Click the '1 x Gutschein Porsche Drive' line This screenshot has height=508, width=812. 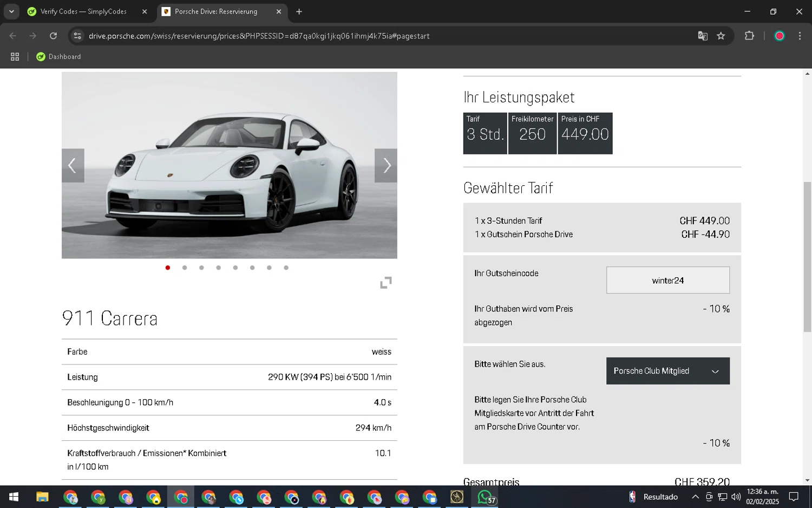(523, 235)
